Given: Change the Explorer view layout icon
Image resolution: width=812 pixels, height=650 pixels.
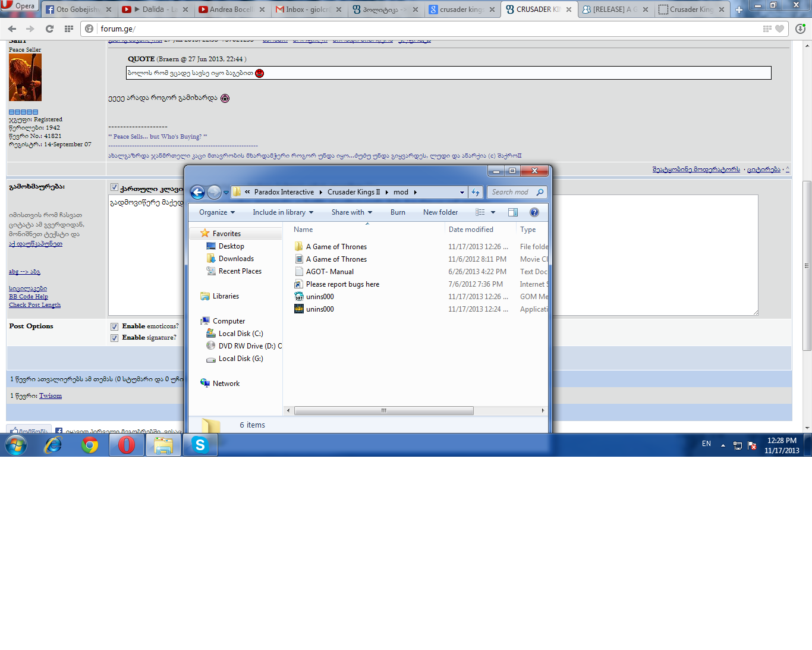Looking at the screenshot, I should point(480,212).
